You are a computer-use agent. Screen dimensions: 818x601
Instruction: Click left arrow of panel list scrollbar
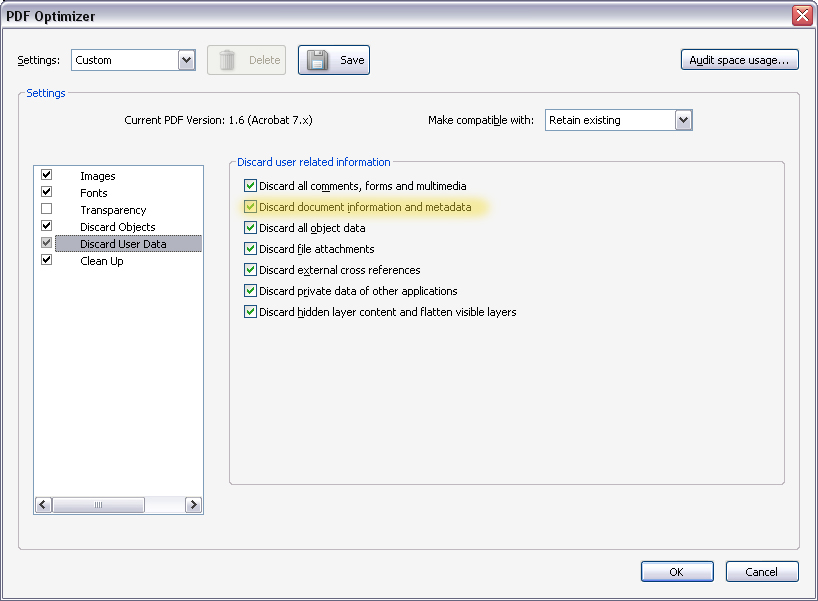click(43, 504)
